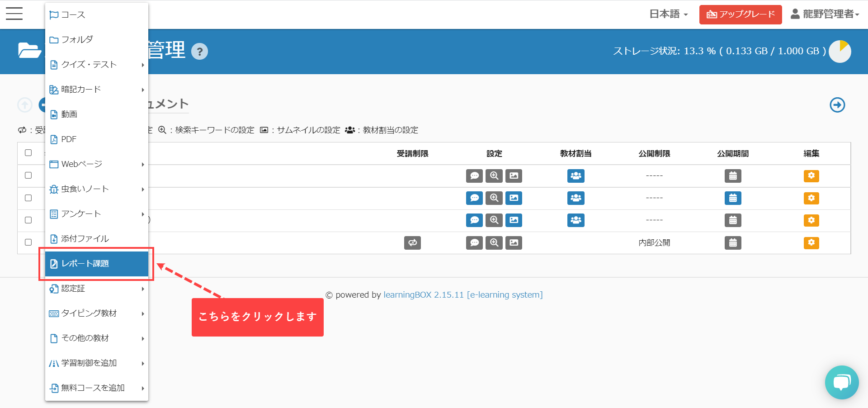Open the chat support bubble
Viewport: 868px width, 408px height.
(841, 382)
